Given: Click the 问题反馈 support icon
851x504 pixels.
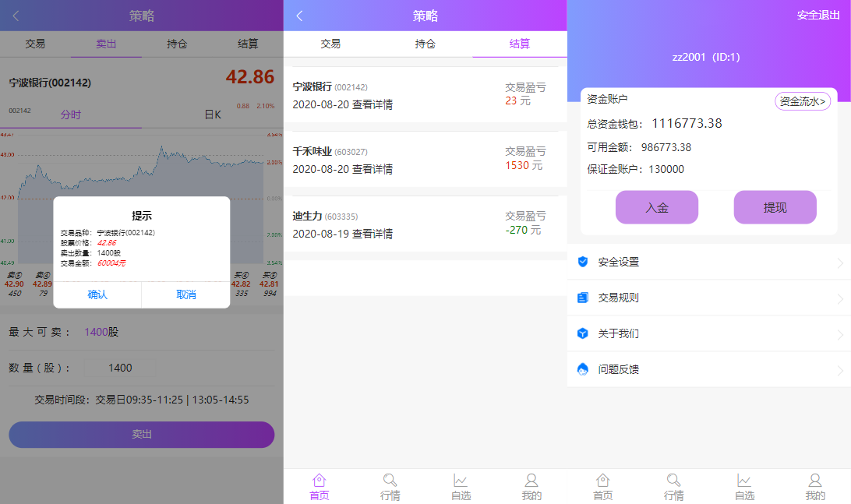Looking at the screenshot, I should [x=582, y=369].
